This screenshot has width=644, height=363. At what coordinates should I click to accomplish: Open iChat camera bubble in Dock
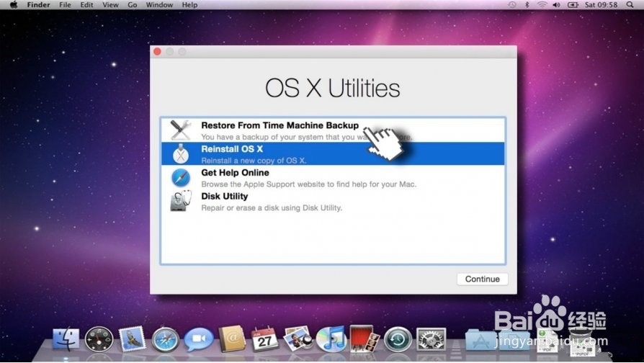[198, 340]
